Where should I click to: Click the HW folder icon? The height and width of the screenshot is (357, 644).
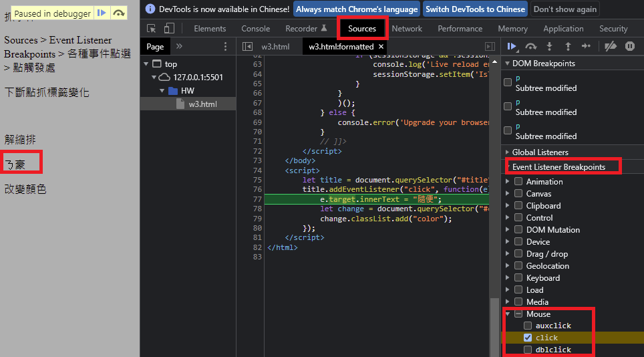click(173, 90)
